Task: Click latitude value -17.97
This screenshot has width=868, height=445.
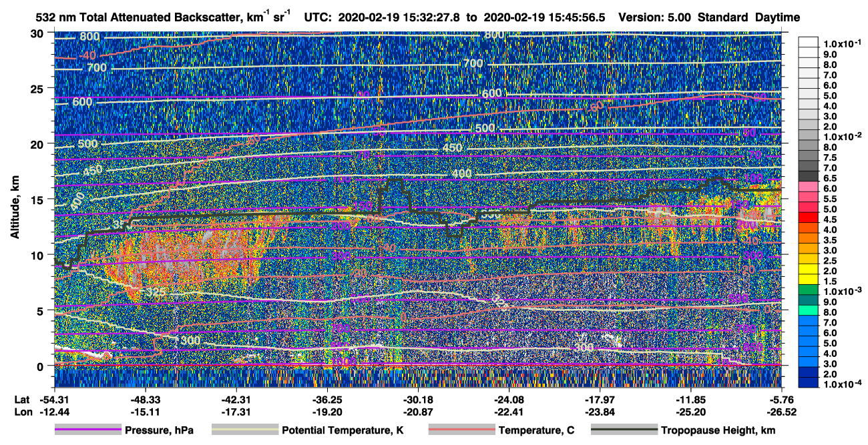Action: coord(600,400)
